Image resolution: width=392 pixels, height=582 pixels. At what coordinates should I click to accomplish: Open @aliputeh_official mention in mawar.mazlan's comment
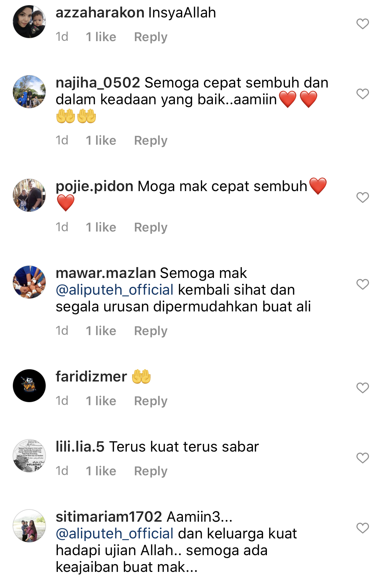(115, 290)
